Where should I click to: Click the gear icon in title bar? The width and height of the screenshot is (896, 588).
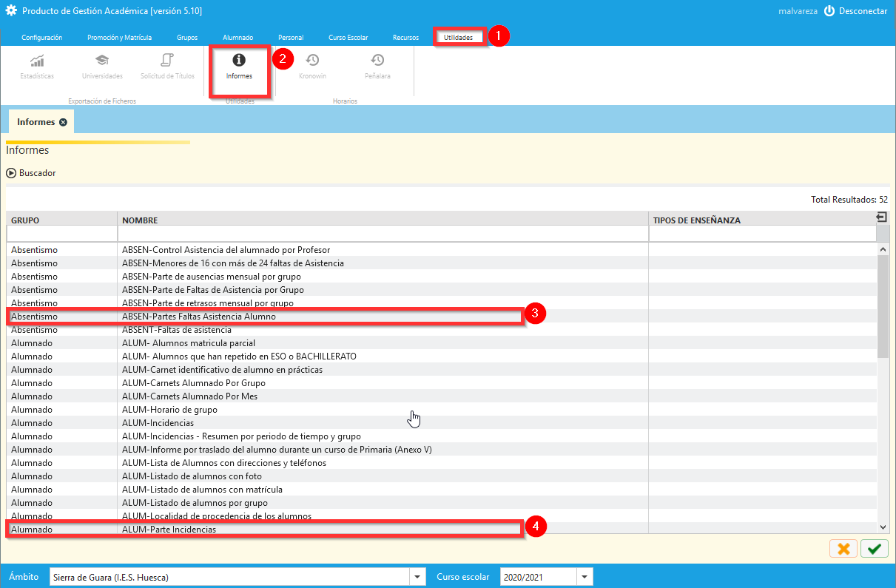(11, 11)
